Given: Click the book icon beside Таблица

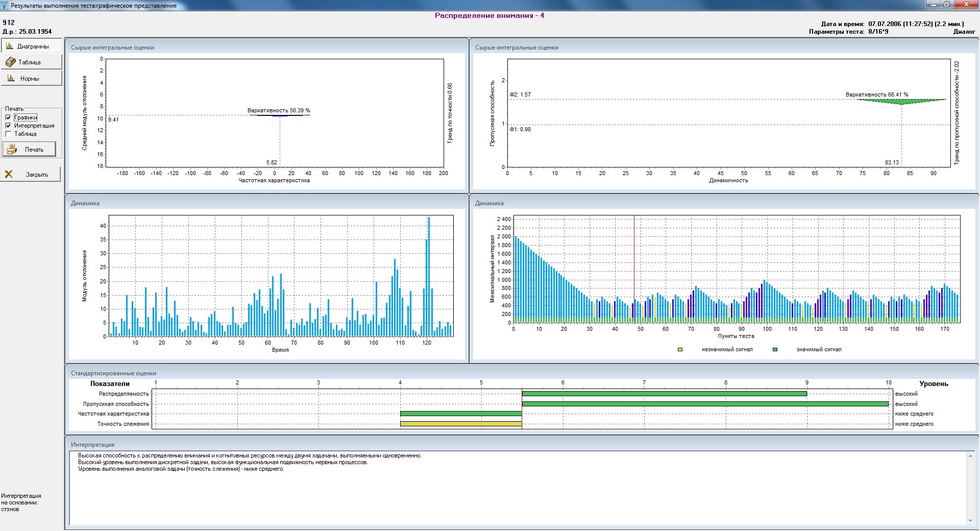Looking at the screenshot, I should (x=11, y=62).
